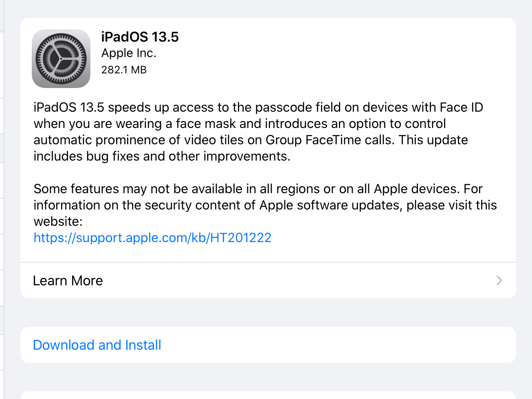This screenshot has width=532, height=399.
Task: Click the 'website:' text above link
Action: 58,221
